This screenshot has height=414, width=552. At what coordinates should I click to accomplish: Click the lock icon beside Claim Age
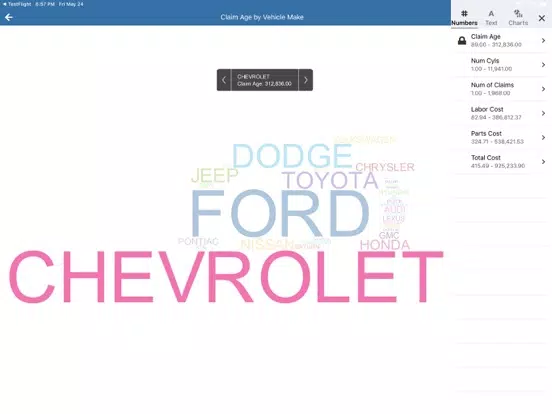tap(462, 40)
